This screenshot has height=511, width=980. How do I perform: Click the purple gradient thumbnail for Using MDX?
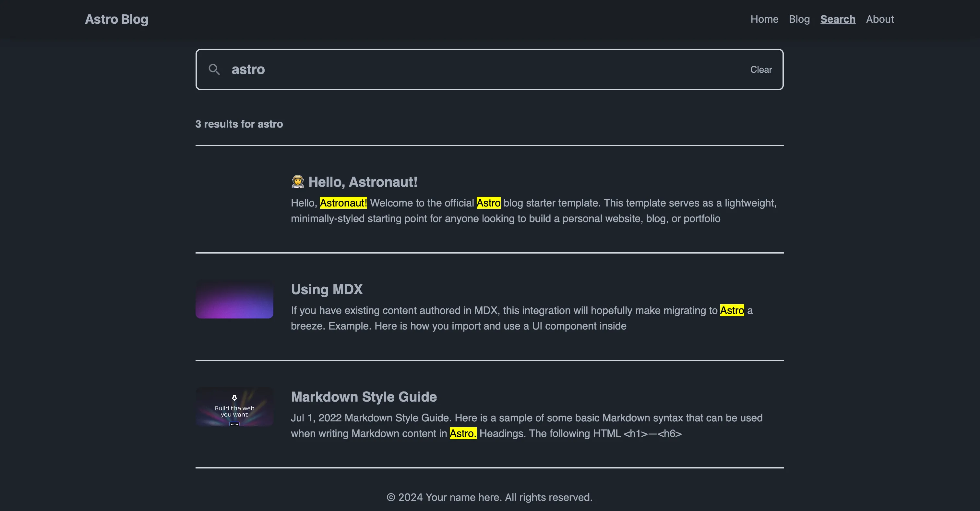234,300
